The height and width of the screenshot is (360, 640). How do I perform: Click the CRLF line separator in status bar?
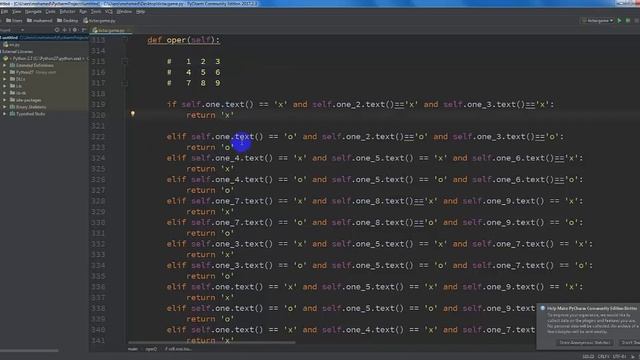[x=604, y=356]
